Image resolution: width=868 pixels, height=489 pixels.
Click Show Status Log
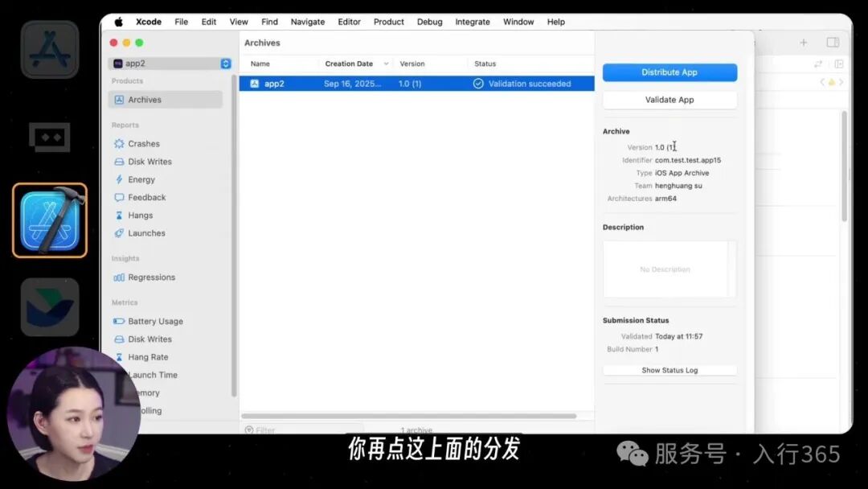tap(669, 370)
